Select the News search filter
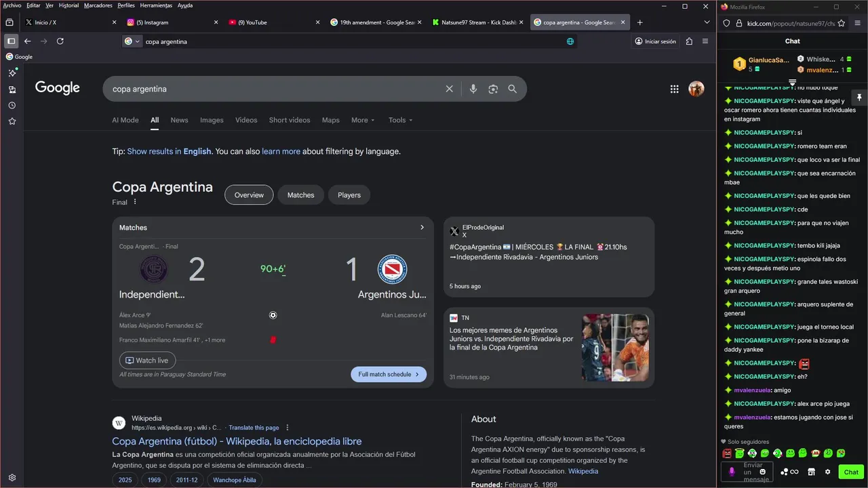The height and width of the screenshot is (488, 868). 179,120
